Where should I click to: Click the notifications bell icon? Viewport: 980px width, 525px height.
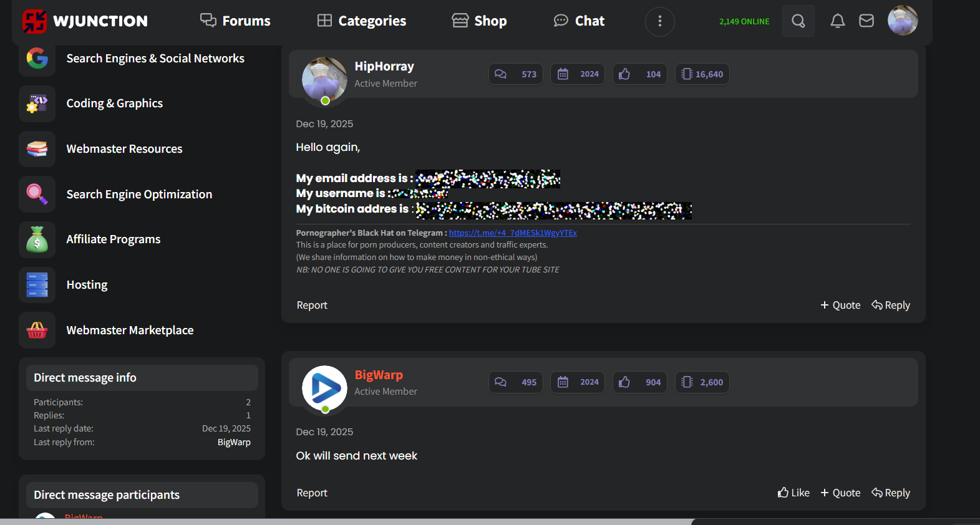tap(837, 21)
